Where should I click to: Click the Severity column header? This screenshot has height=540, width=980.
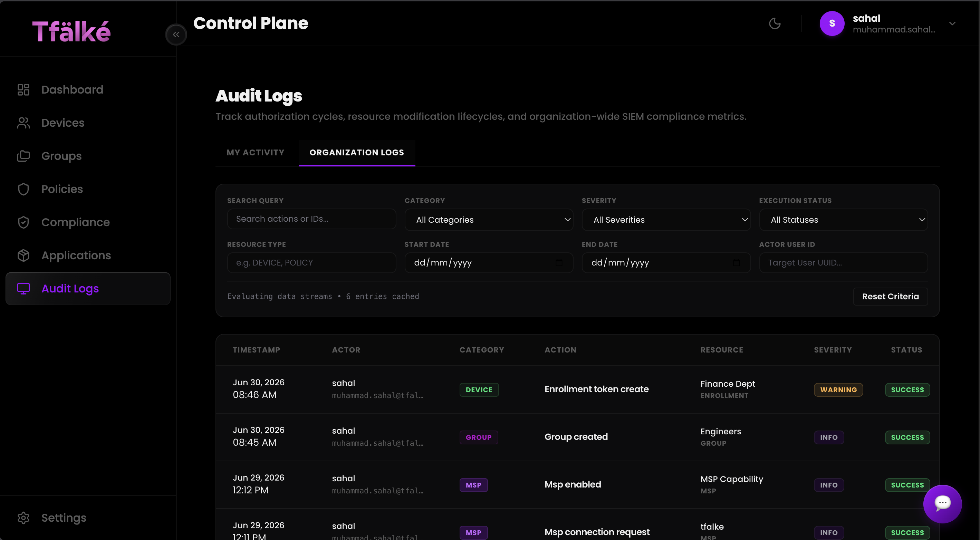tap(833, 350)
